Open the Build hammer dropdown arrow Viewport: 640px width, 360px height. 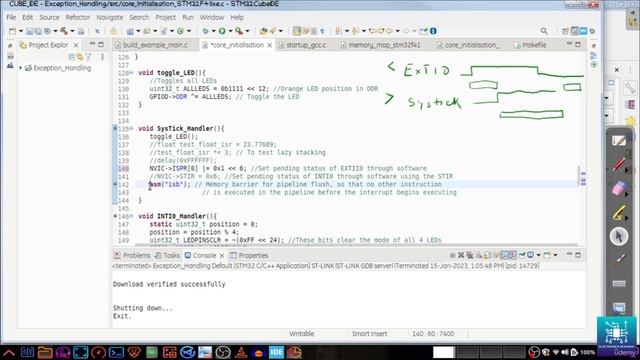click(72, 31)
